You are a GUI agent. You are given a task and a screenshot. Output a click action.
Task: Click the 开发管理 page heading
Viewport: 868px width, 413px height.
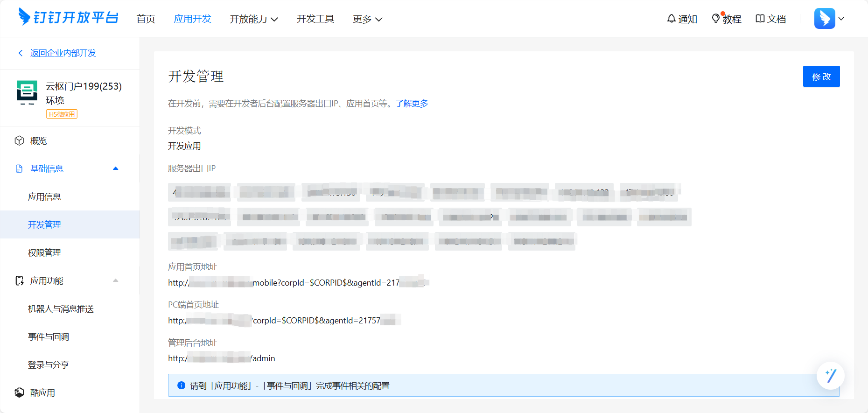[x=196, y=76]
